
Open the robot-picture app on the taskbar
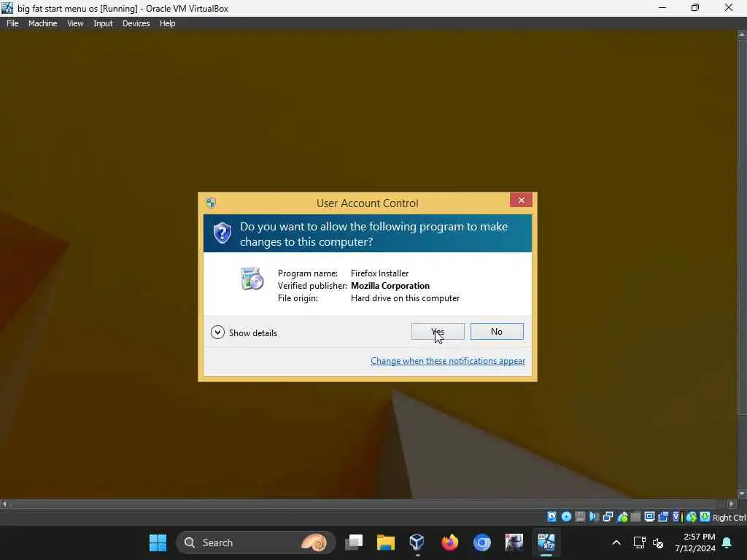tap(514, 542)
